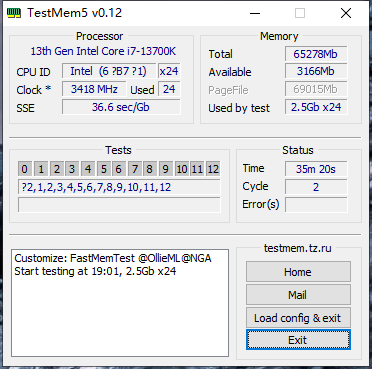The width and height of the screenshot is (372, 369).
Task: Select test indicator box 10
Action: tap(182, 169)
